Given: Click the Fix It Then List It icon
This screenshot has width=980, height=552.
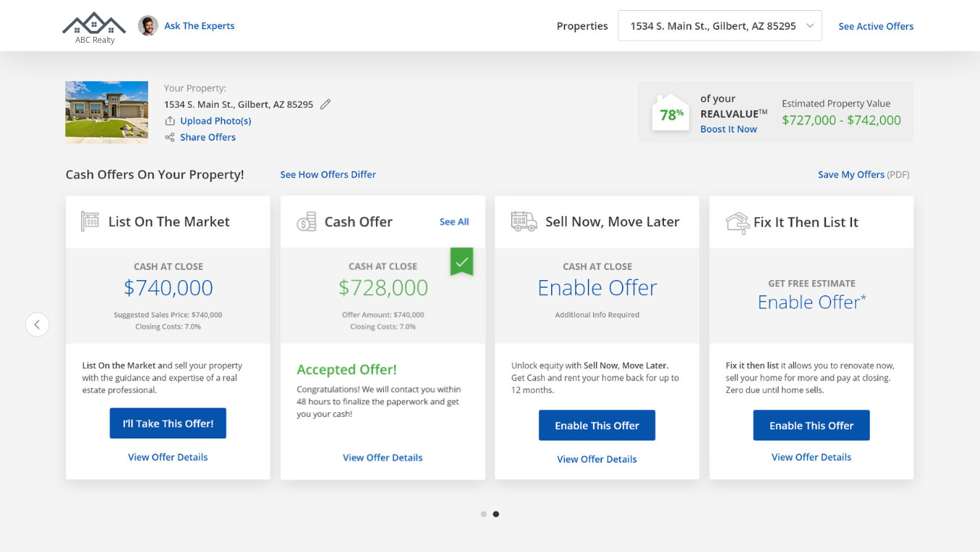Looking at the screenshot, I should (x=737, y=222).
